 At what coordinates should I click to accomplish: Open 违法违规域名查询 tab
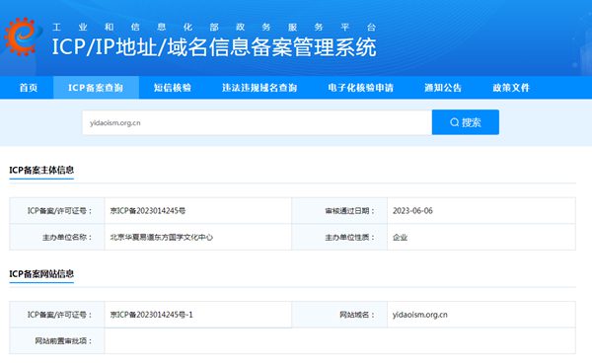pyautogui.click(x=259, y=88)
